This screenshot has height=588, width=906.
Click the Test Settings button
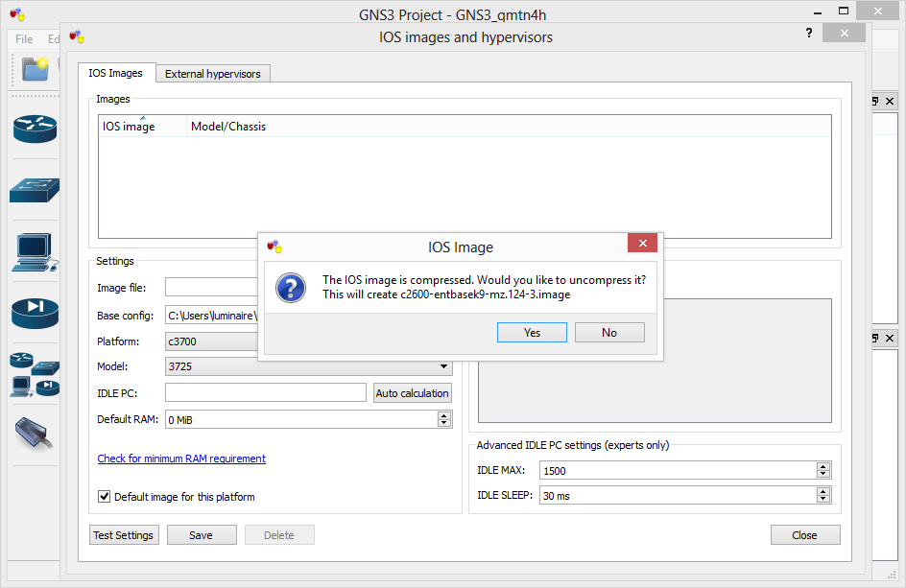124,535
